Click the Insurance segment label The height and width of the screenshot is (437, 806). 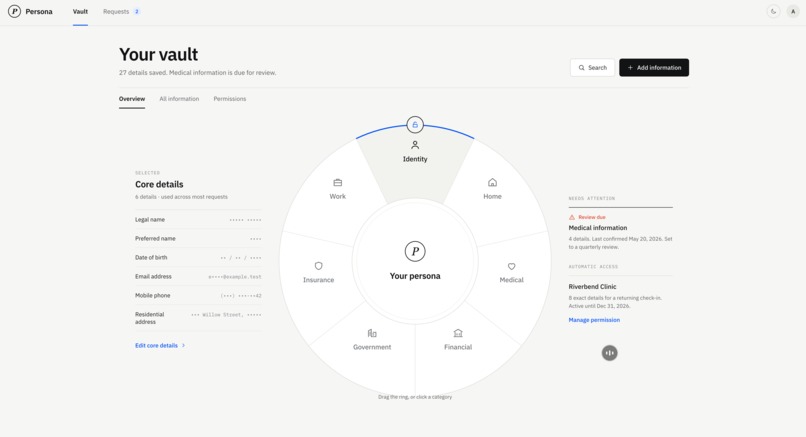click(x=318, y=280)
